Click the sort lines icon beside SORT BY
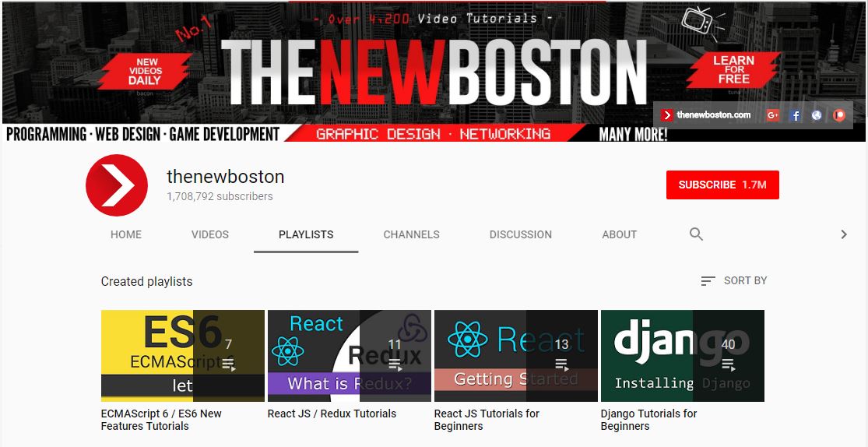The width and height of the screenshot is (868, 447). [x=708, y=281]
